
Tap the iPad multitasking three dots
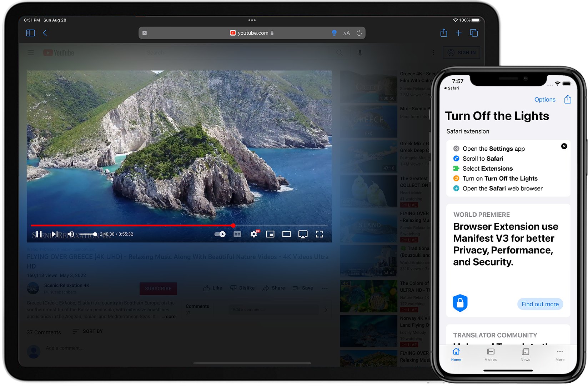(252, 20)
